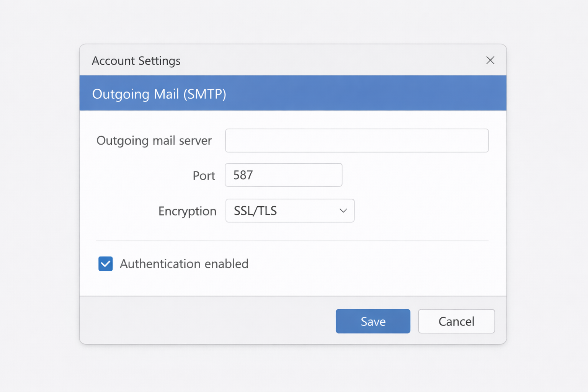Click the Outgoing mail server input field

pyautogui.click(x=356, y=140)
